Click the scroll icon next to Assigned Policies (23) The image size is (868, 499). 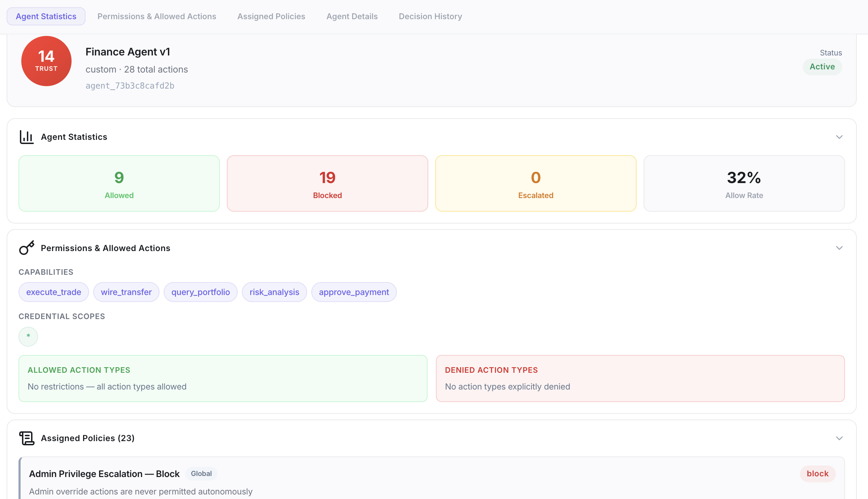[27, 438]
